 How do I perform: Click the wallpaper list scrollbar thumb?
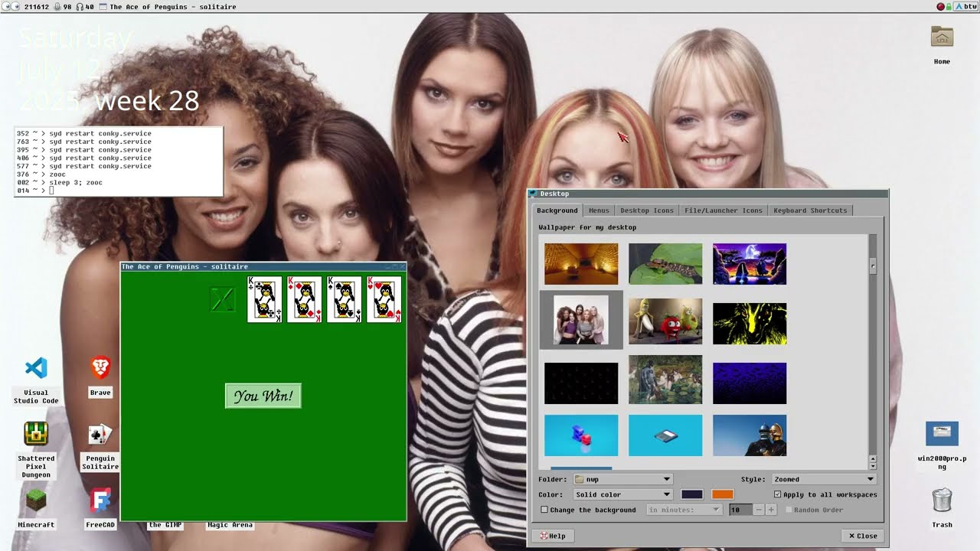click(x=873, y=266)
